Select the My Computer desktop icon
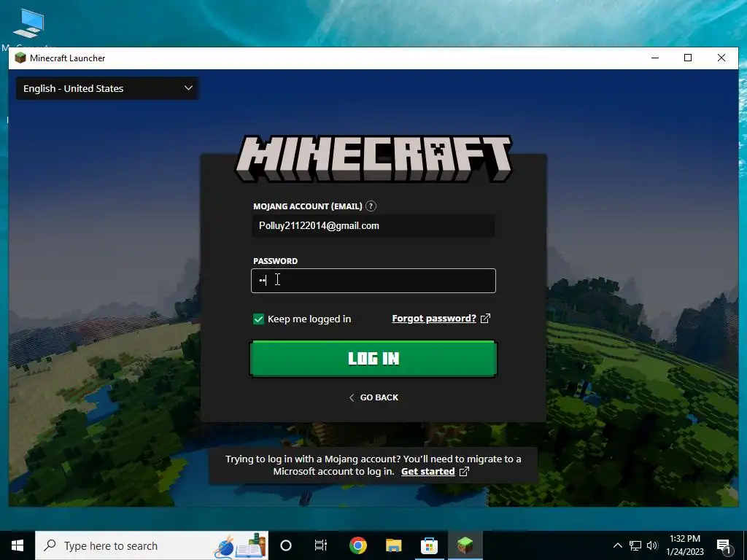The image size is (747, 560). coord(28,28)
